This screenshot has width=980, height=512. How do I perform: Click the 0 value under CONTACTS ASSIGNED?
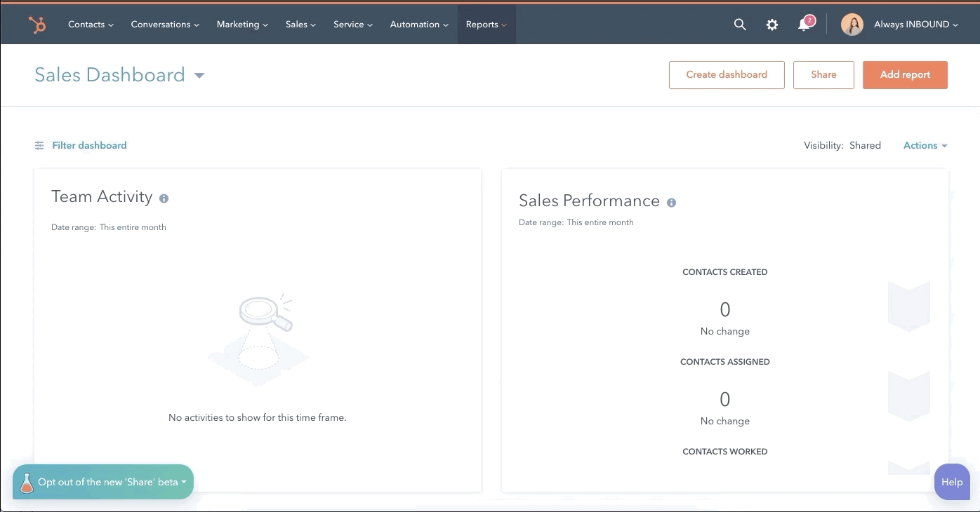pos(725,399)
